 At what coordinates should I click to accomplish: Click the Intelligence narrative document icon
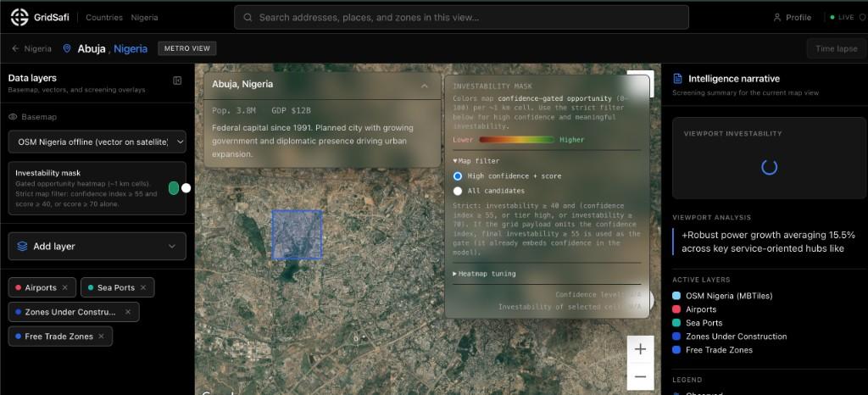(x=677, y=79)
